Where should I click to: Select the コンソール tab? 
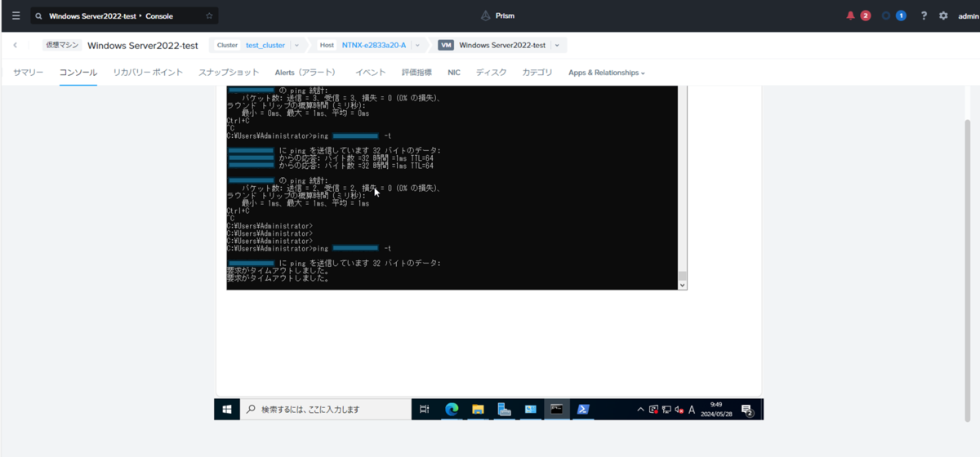(x=78, y=73)
